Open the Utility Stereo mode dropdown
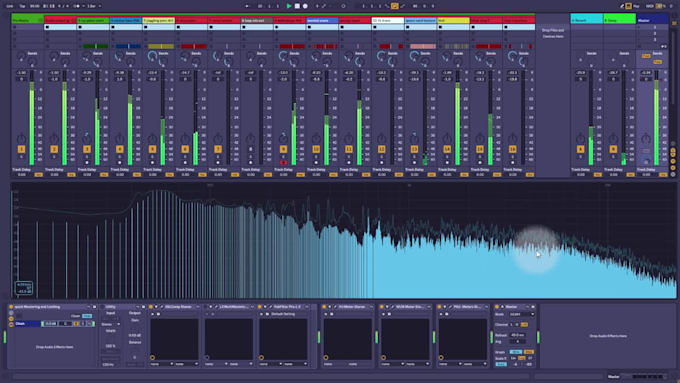The width and height of the screenshot is (680, 383). point(111,324)
